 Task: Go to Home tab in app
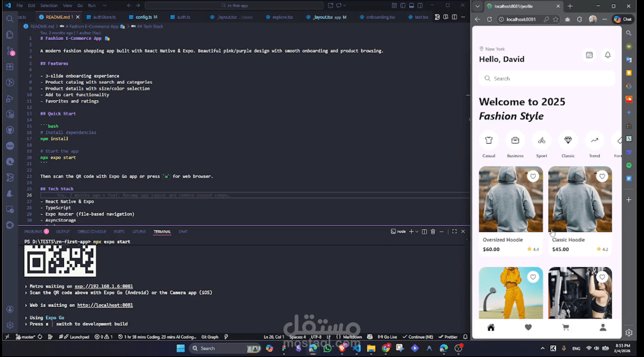coord(491,327)
